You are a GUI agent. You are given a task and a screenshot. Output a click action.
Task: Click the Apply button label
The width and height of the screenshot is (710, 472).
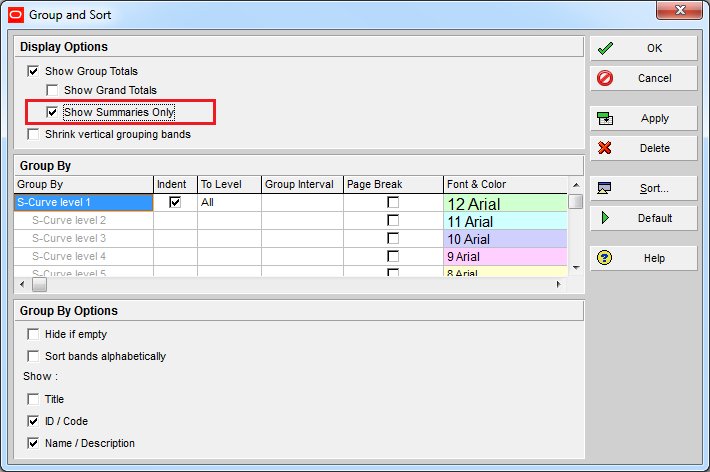(655, 119)
